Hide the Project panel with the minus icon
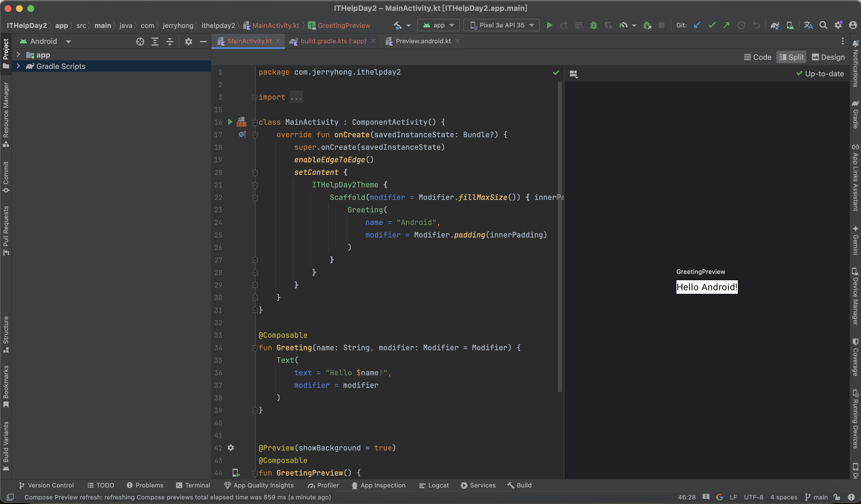The width and height of the screenshot is (861, 504). click(203, 42)
